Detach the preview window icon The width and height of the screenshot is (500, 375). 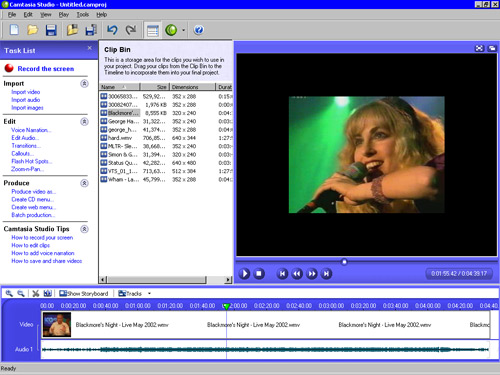coord(492,48)
